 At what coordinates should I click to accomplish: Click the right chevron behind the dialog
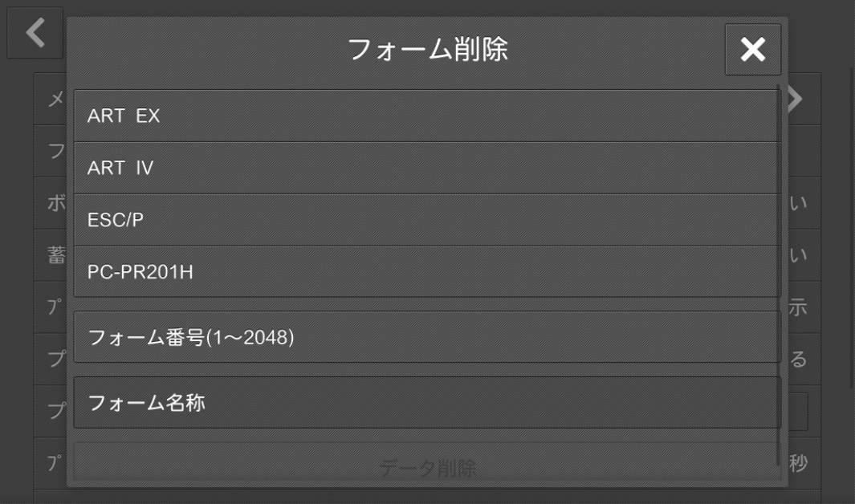[x=796, y=99]
